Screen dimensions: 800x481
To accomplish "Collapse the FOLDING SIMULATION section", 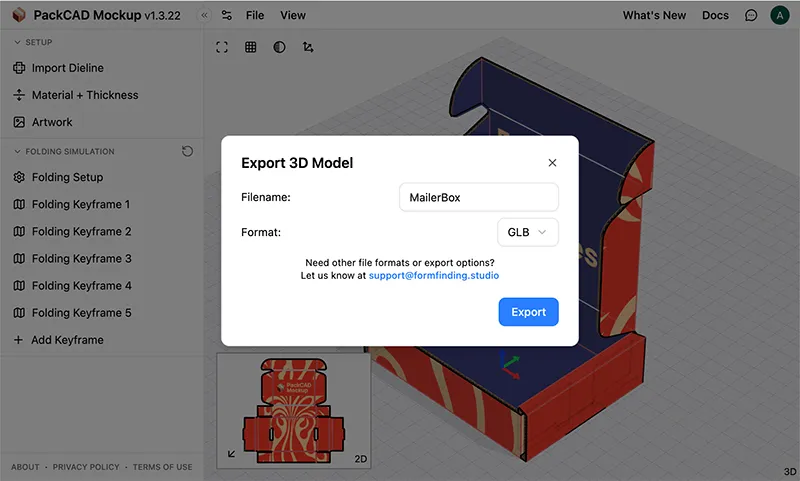I will coord(64,151).
